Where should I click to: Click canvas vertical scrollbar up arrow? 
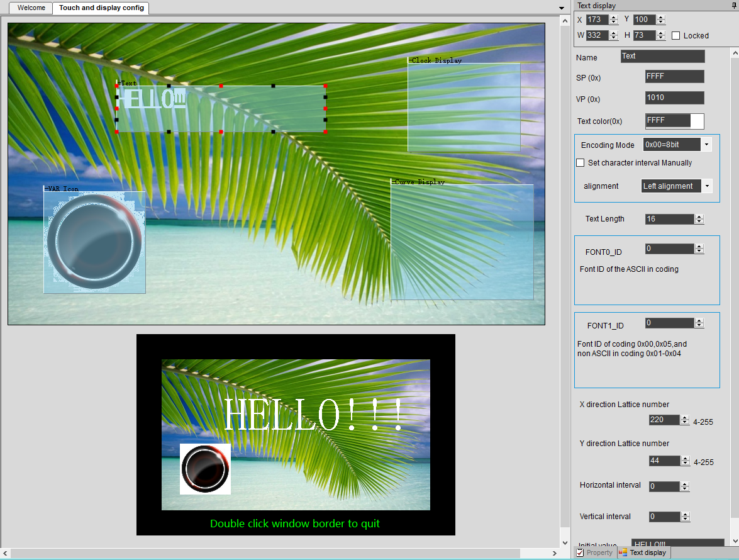[x=565, y=21]
